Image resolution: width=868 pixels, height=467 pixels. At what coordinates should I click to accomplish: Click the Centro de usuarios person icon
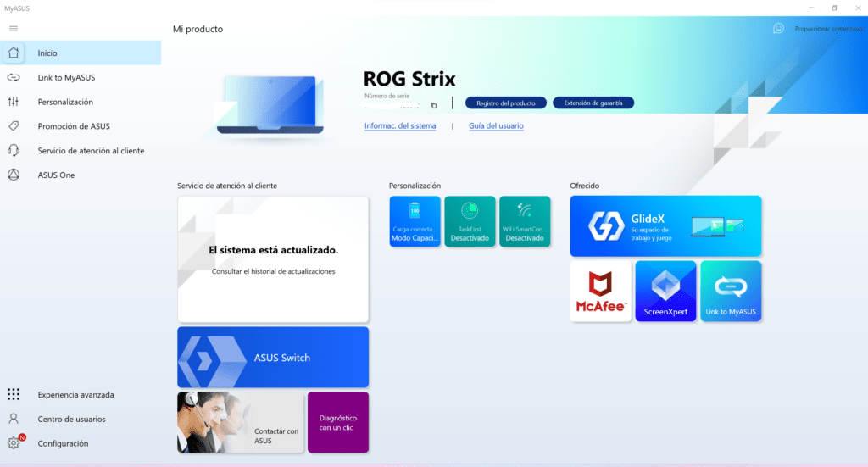tap(14, 419)
